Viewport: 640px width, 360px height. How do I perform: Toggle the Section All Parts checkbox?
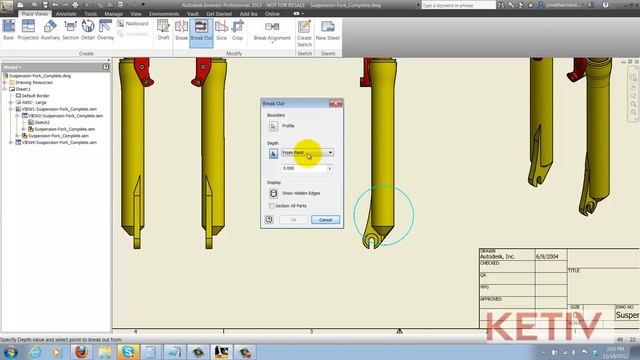tap(271, 206)
